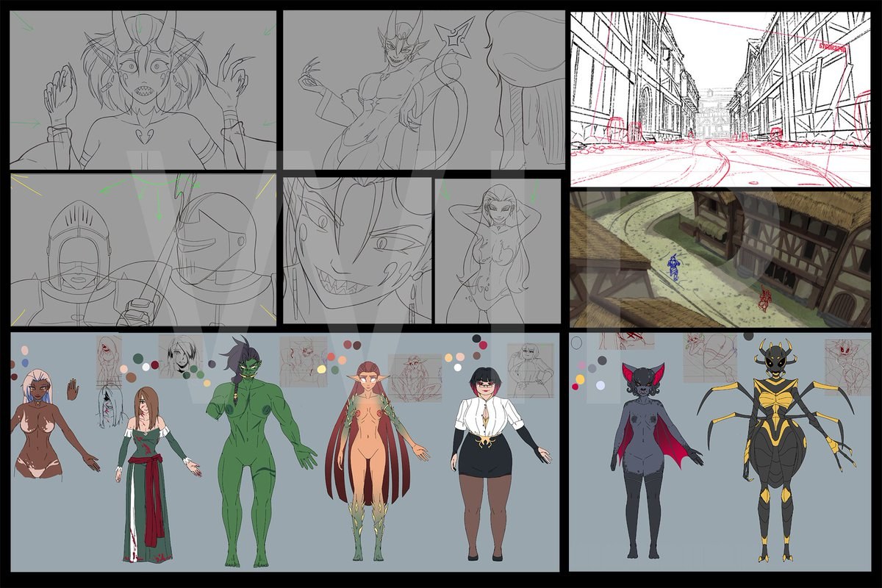Open the sketch panel with the shuriken
Image resolution: width=882 pixels, height=588 pixels.
coord(423,90)
